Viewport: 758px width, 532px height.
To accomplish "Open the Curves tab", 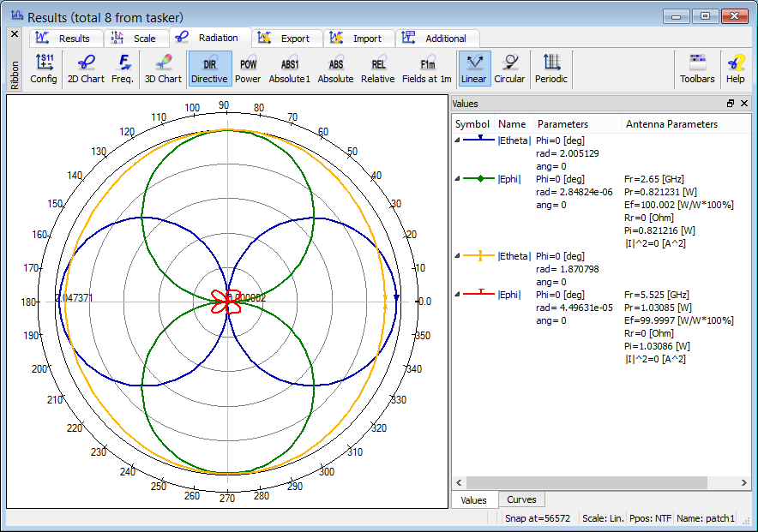I will pos(521,500).
